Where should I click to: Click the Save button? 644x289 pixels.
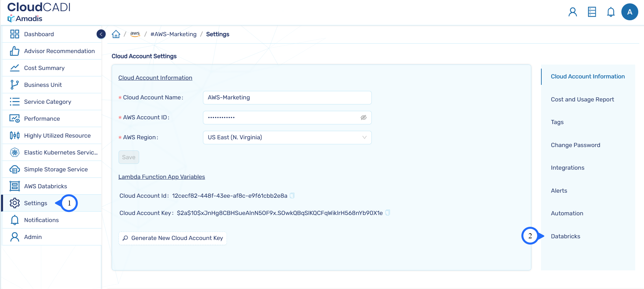[x=129, y=157]
